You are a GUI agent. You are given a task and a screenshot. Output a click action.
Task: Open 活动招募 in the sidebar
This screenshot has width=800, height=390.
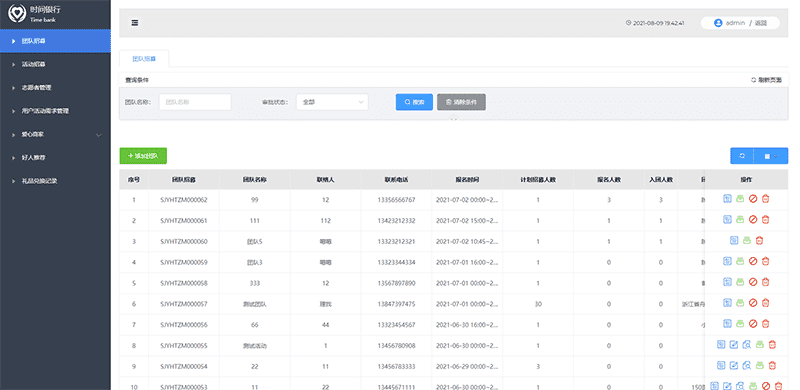(x=55, y=64)
